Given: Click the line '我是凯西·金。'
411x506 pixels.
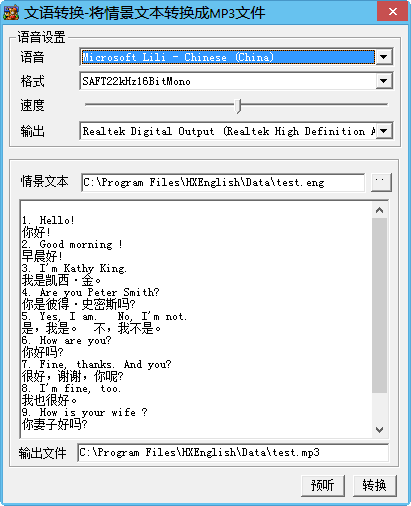Looking at the screenshot, I should [x=61, y=280].
